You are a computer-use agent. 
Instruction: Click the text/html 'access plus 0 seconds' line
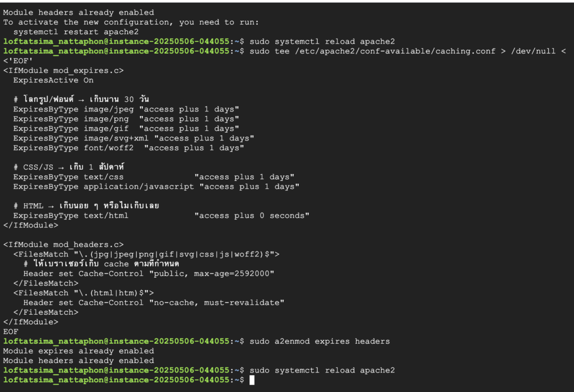point(161,216)
